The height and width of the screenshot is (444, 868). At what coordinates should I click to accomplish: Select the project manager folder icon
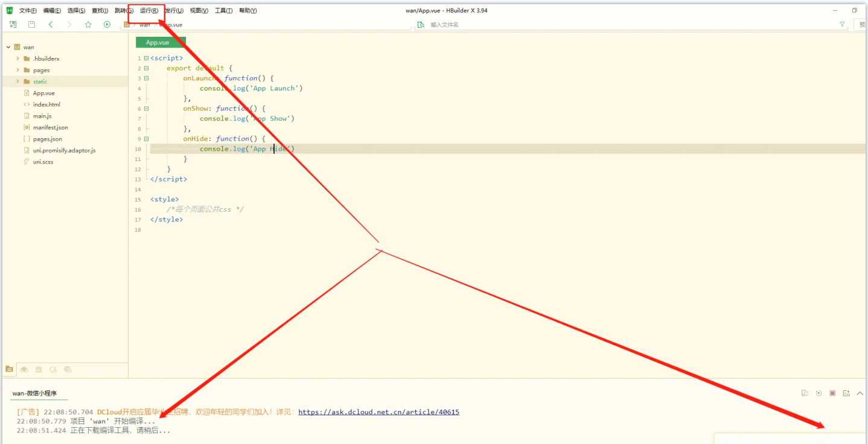coord(9,369)
